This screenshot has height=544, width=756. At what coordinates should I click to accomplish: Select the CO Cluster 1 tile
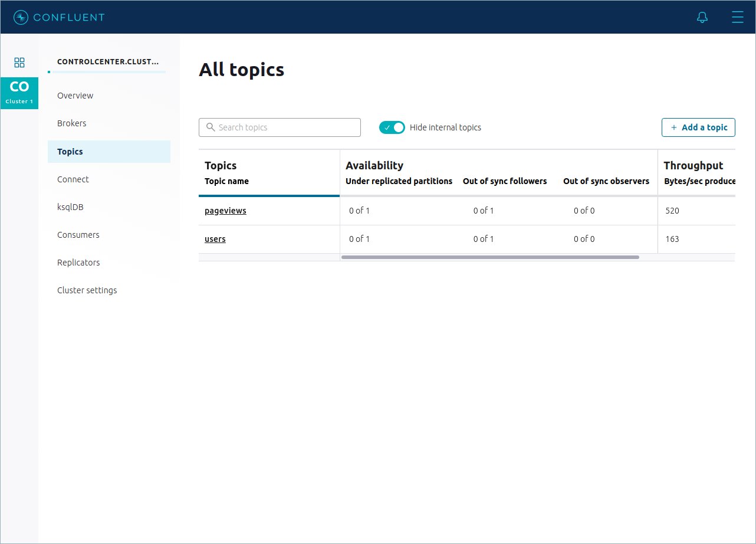click(19, 93)
